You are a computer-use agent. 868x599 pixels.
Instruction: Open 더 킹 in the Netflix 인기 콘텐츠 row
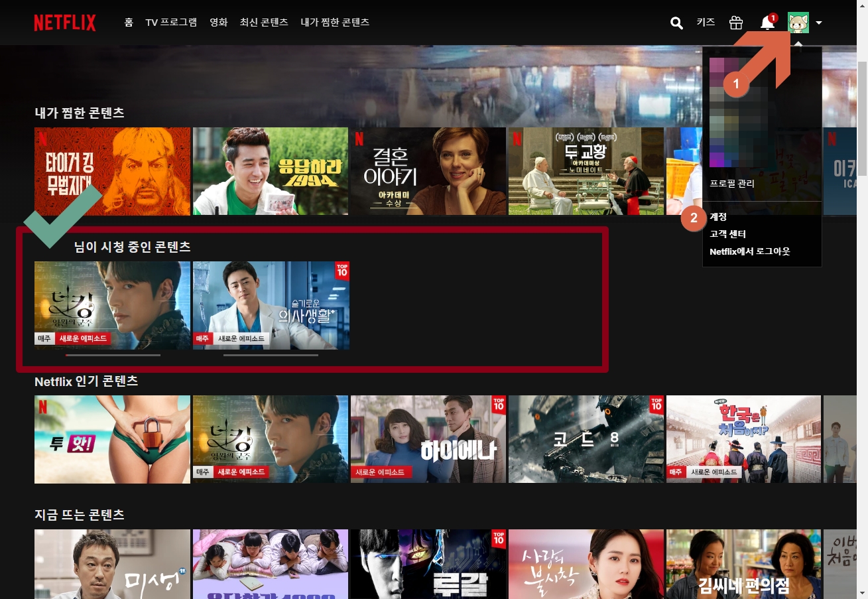271,439
